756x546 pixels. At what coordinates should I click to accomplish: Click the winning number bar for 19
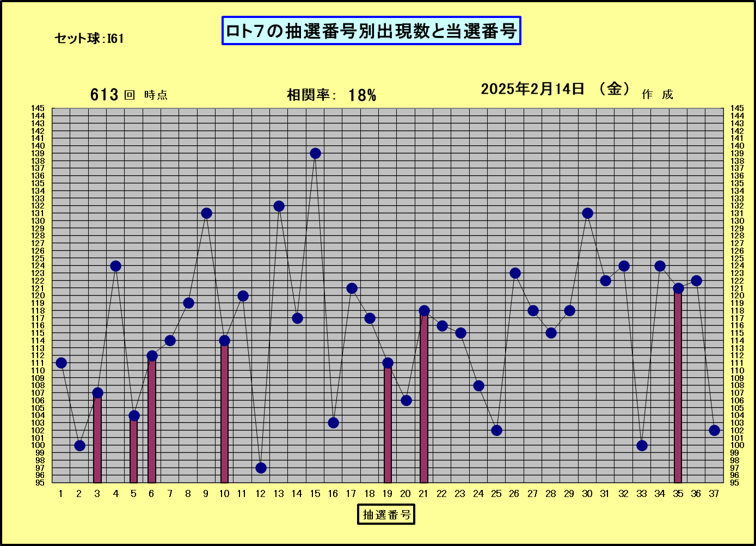pyautogui.click(x=388, y=423)
